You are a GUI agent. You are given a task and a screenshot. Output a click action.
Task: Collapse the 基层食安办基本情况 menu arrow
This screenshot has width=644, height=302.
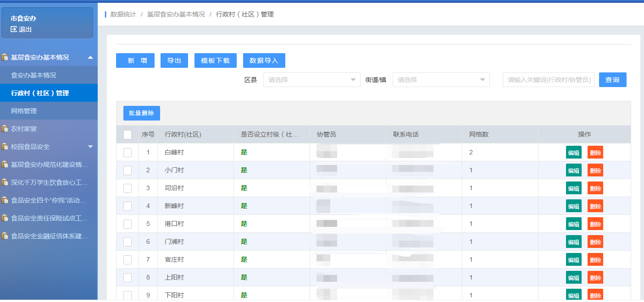(x=90, y=57)
